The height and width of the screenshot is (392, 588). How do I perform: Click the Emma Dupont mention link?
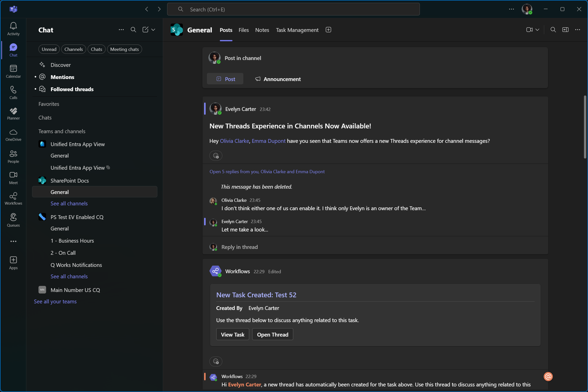pyautogui.click(x=268, y=141)
